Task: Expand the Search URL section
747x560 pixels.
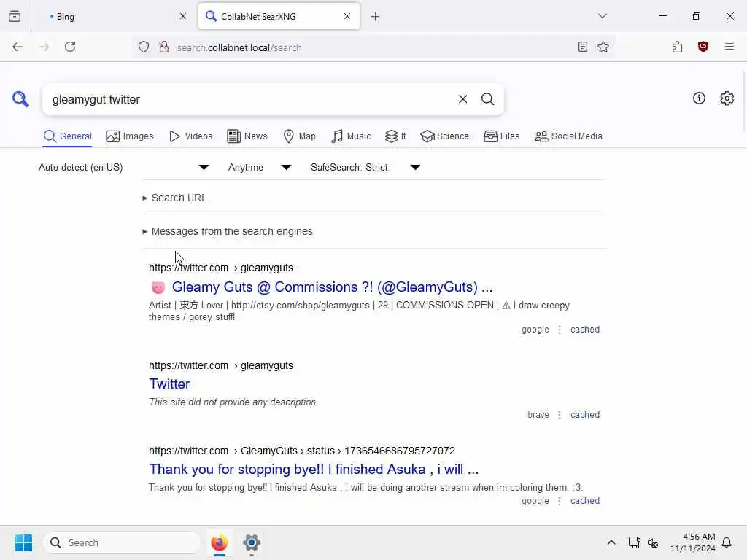Action: (x=175, y=198)
